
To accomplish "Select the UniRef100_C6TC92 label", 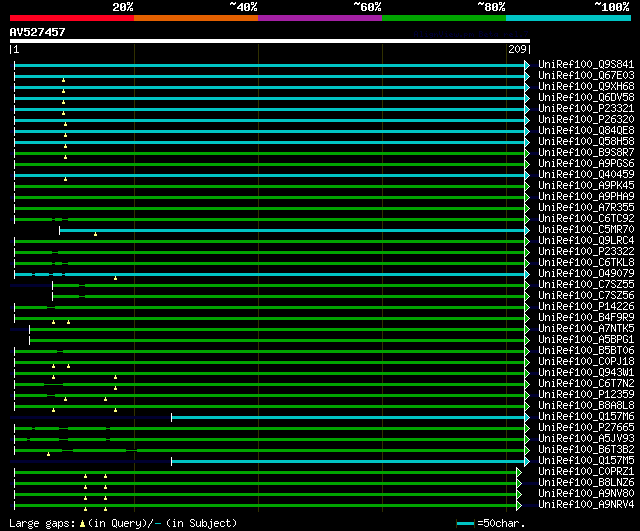I will pos(586,218).
